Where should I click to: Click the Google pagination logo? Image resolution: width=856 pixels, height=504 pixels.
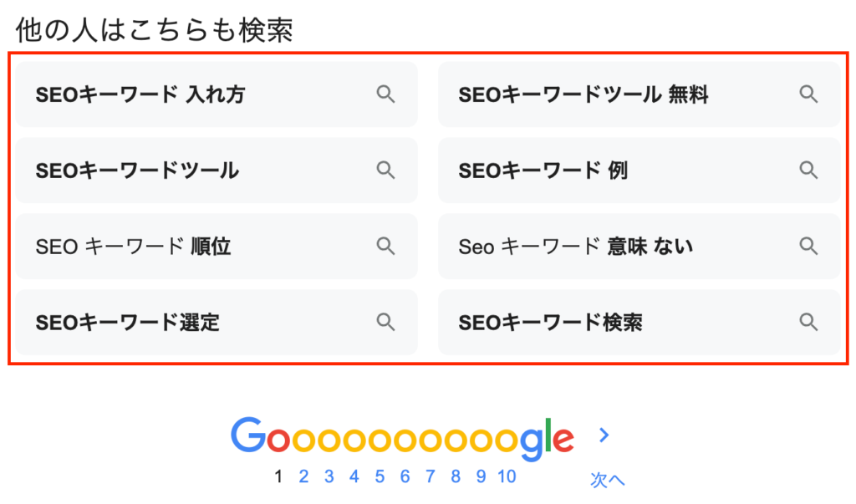coord(402,437)
